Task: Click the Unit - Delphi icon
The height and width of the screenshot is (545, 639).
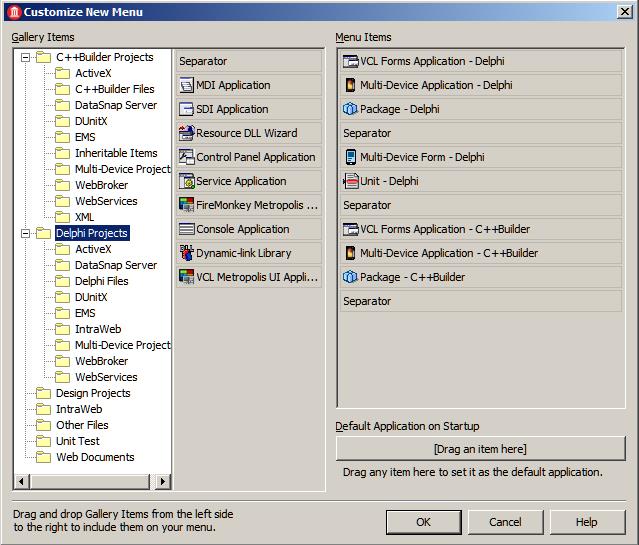Action: [350, 181]
